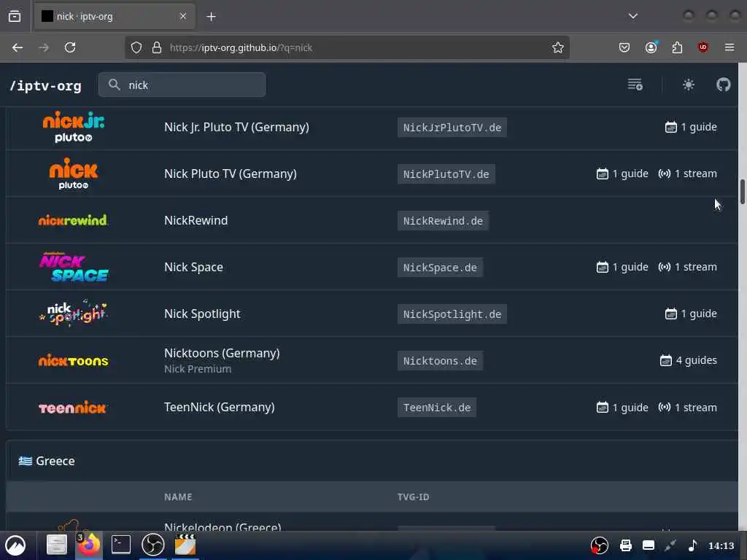747x560 pixels.
Task: Select Nicktoons (Germany) channel name
Action: (222, 354)
